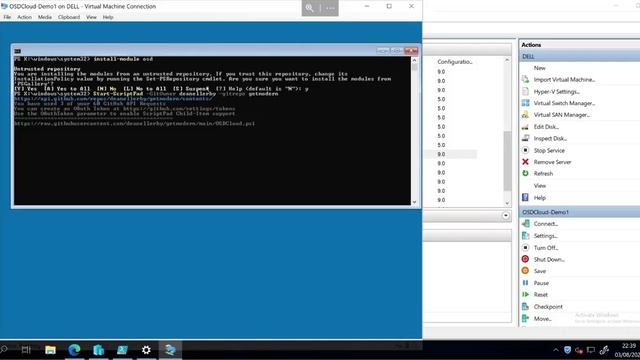The image size is (640, 360).
Task: Sort by Configuration column header
Action: (x=455, y=62)
